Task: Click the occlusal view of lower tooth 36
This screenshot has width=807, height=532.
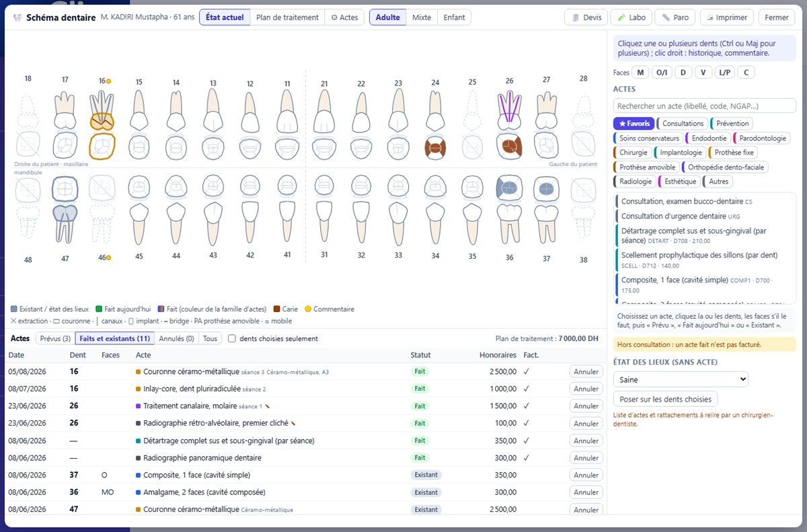Action: (509, 189)
